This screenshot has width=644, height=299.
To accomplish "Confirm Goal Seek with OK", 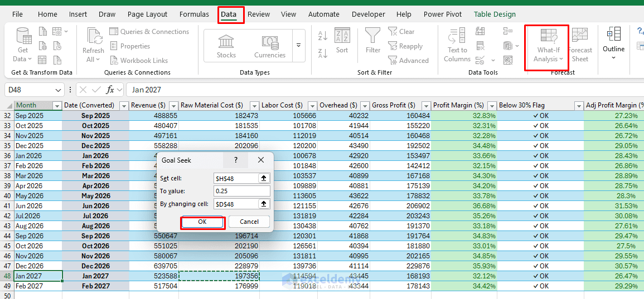I will [202, 222].
